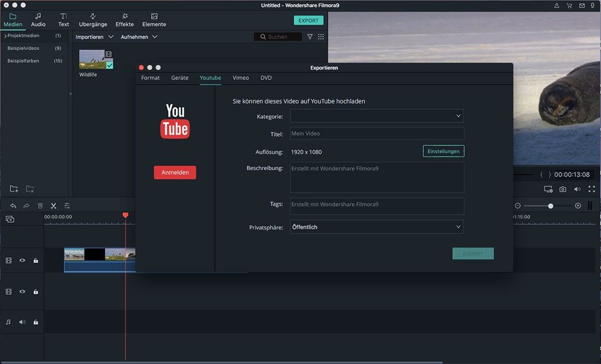Expand the Projektmedien folder
The image size is (601, 364).
tap(5, 36)
